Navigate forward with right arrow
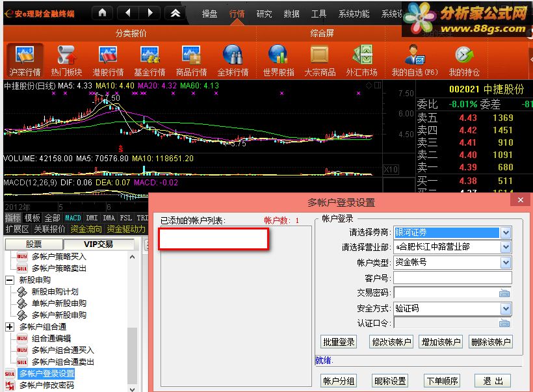Viewport: 533px width, 392px height. pos(150,13)
